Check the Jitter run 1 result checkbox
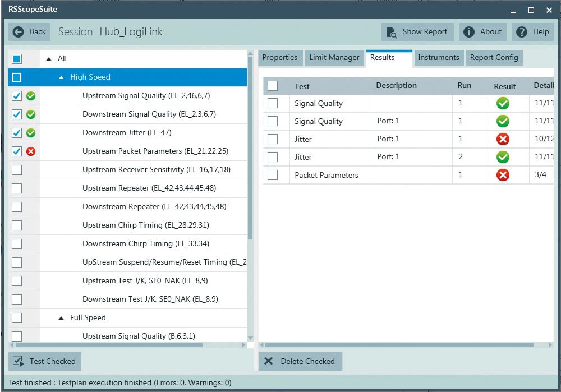 273,139
